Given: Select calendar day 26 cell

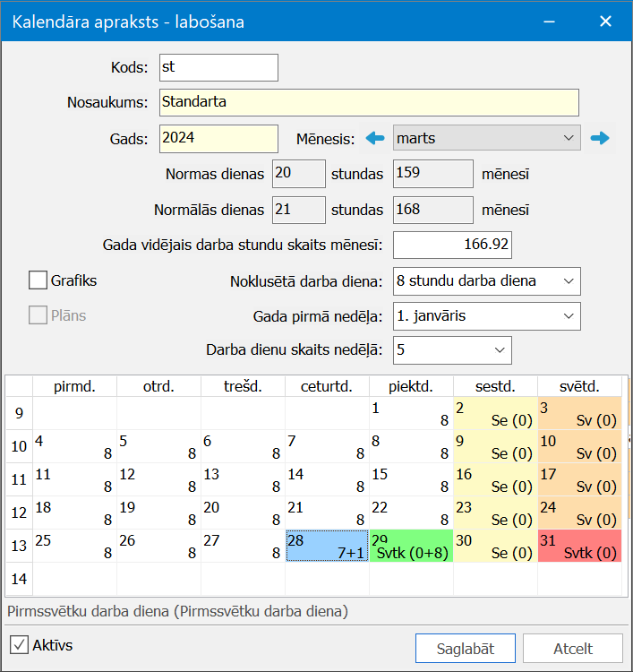Looking at the screenshot, I should coord(158,546).
